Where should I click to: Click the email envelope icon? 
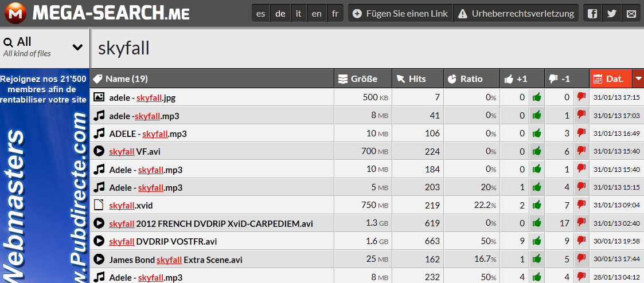point(631,14)
